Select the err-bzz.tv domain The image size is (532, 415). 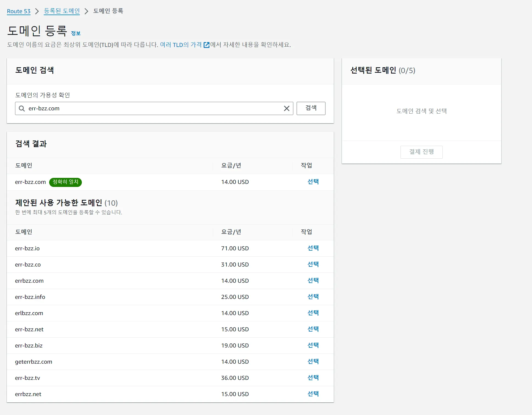coord(313,378)
